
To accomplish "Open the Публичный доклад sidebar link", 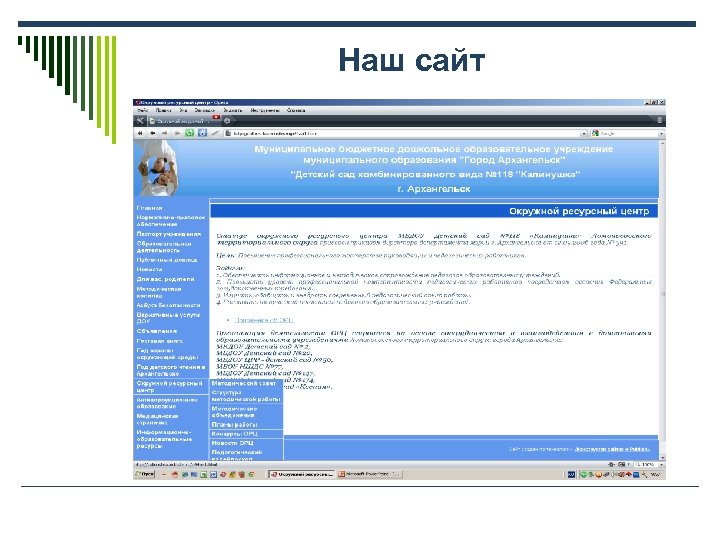I will 167,260.
